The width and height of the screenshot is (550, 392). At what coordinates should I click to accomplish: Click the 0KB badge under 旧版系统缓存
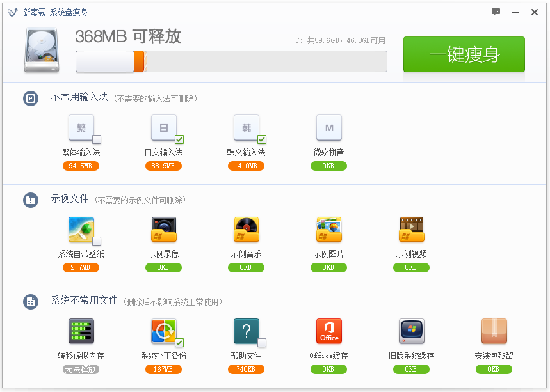pyautogui.click(x=412, y=369)
